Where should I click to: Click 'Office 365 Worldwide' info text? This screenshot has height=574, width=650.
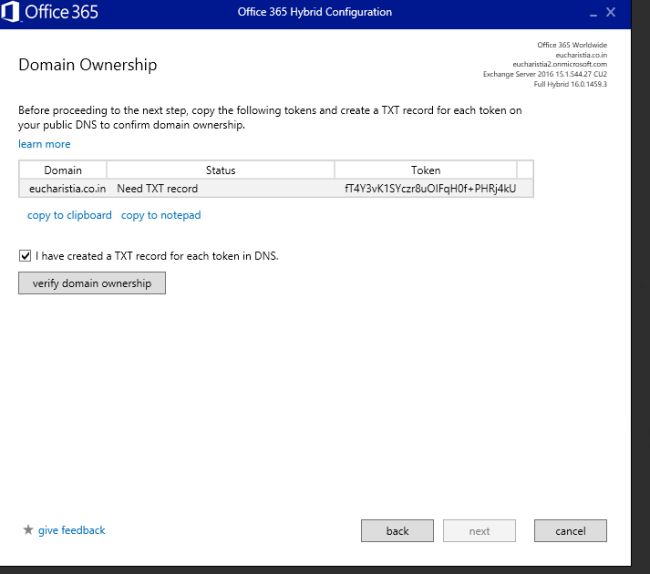pos(572,45)
